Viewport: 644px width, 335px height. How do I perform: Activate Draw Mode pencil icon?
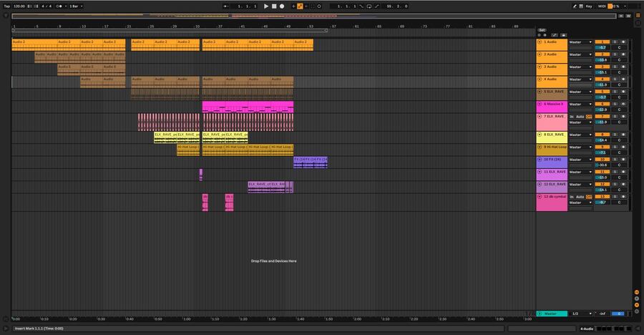click(x=574, y=6)
